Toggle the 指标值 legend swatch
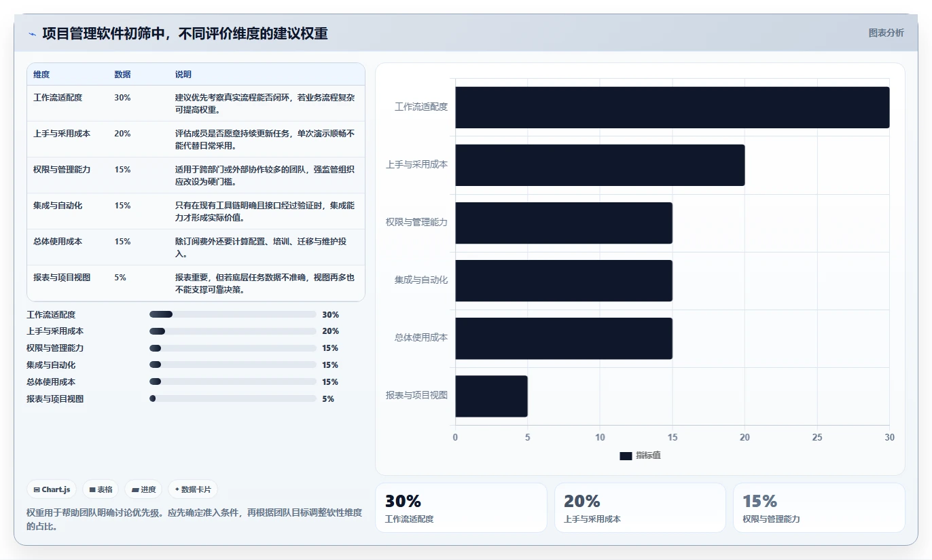 pos(626,456)
